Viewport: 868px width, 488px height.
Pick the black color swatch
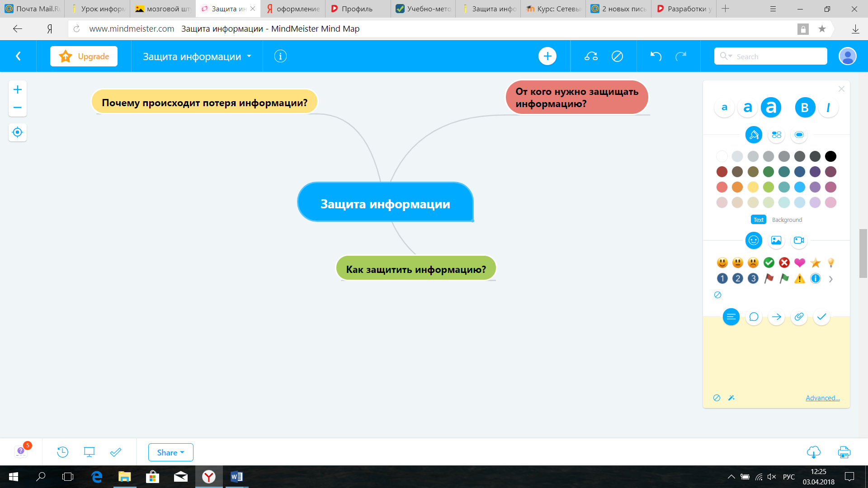(x=830, y=156)
